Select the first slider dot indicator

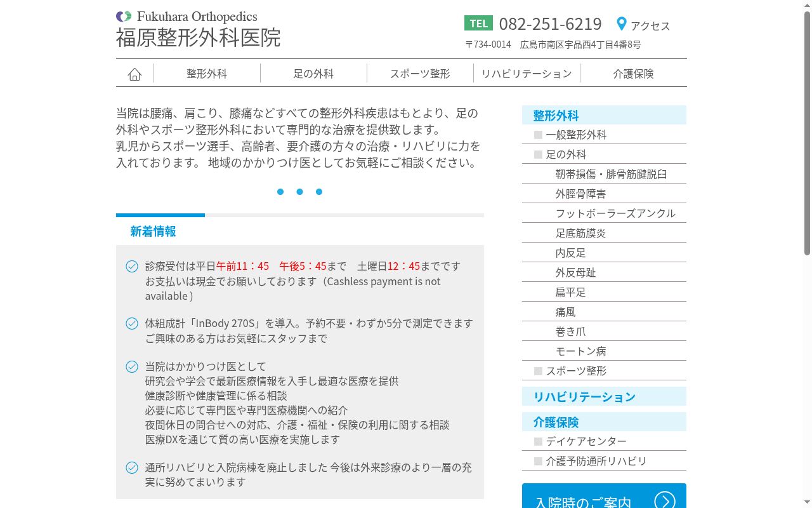[280, 192]
